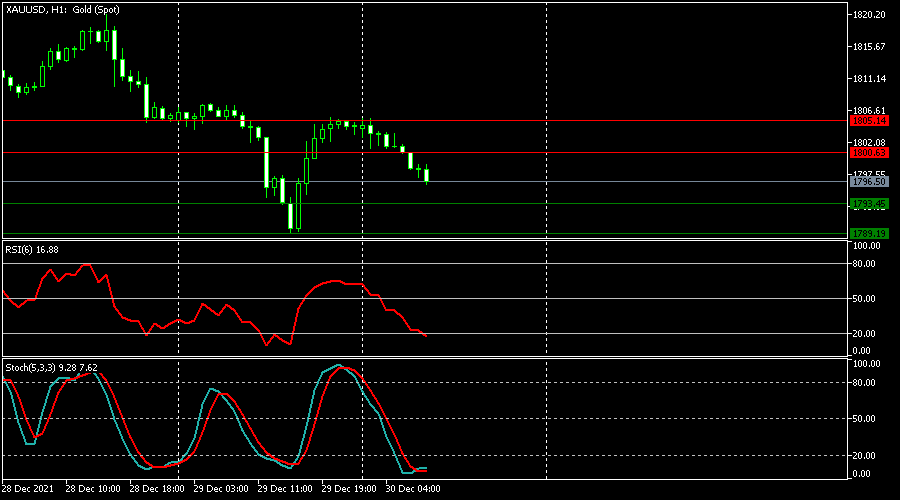This screenshot has height=500, width=900.
Task: Click the 1802.08 price scale value
Action: 869,142
